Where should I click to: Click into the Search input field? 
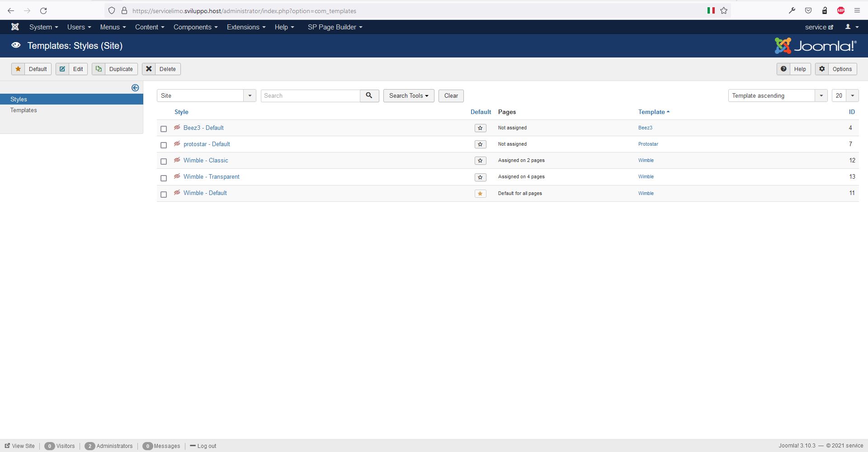click(311, 95)
